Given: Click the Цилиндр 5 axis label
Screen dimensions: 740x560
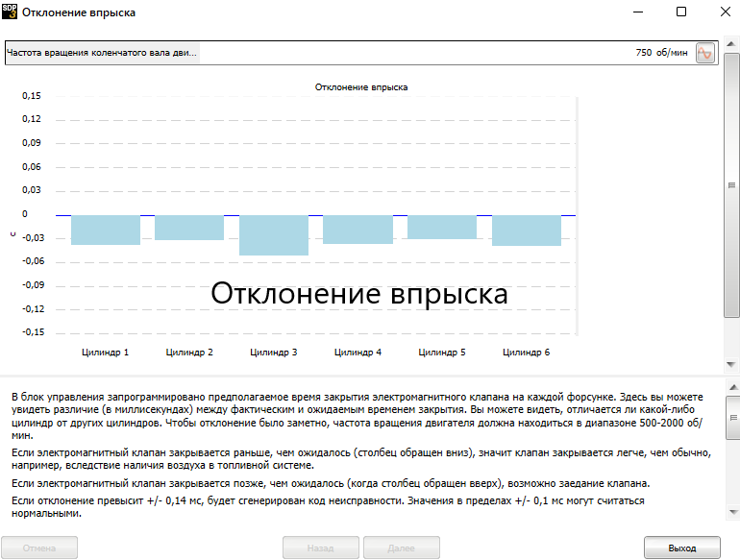Looking at the screenshot, I should click(x=442, y=353).
